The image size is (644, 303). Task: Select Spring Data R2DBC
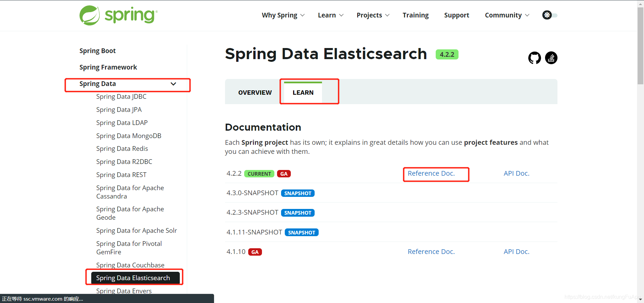(124, 162)
